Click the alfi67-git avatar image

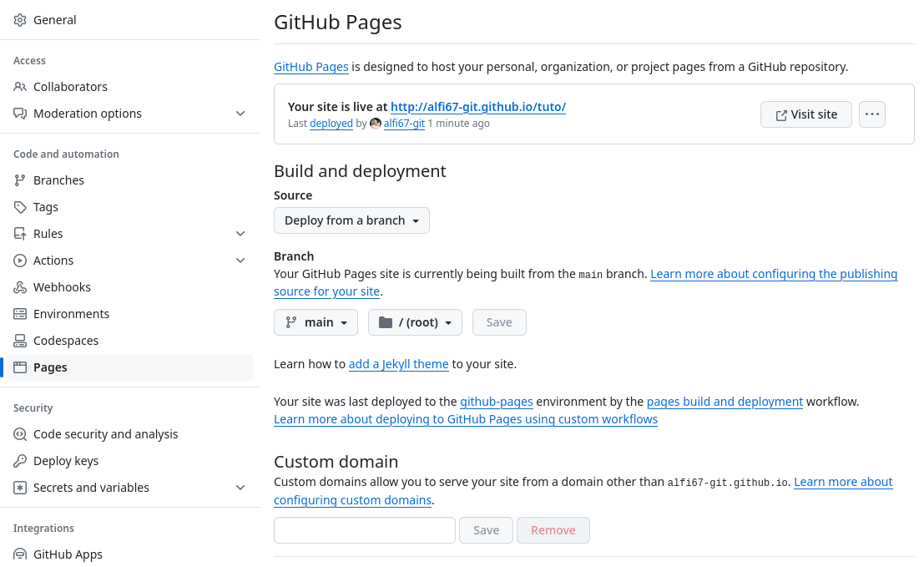pyautogui.click(x=376, y=124)
